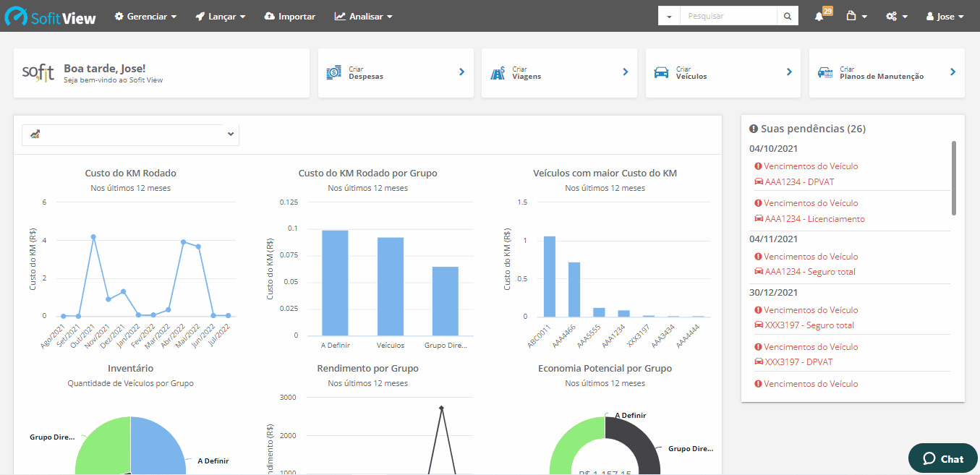Viewport: 980px width, 475px height.
Task: Click the black peak marker in Rendimento chart
Action: click(441, 408)
